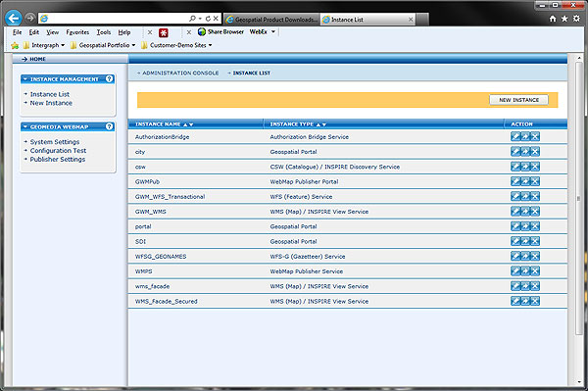The image size is (588, 391).
Task: Collapse the Instance Management panel
Action: (25, 79)
